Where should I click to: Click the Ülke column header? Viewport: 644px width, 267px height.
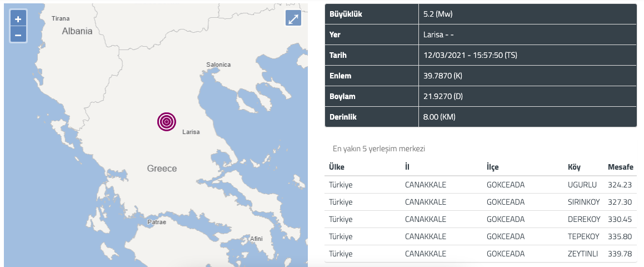(x=336, y=167)
